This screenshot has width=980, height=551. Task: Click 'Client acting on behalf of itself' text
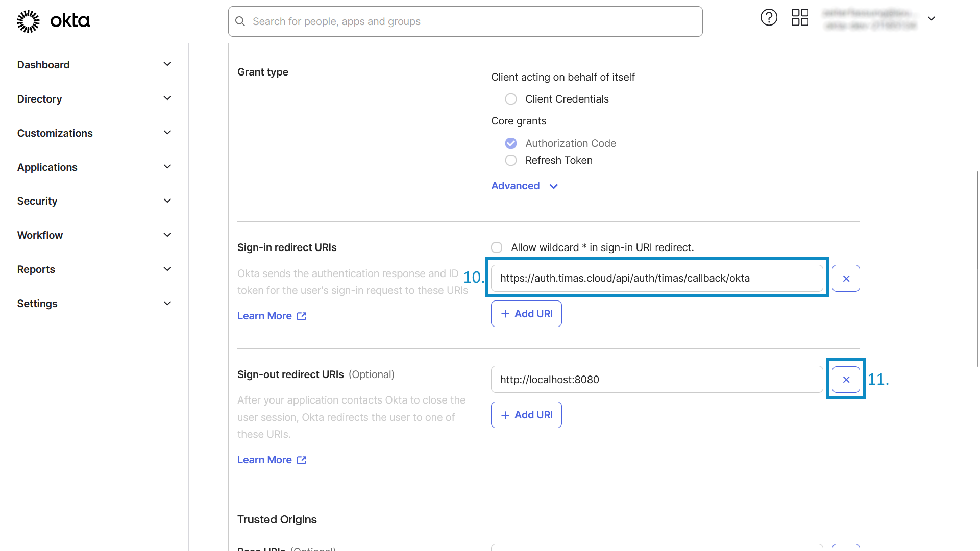563,77
